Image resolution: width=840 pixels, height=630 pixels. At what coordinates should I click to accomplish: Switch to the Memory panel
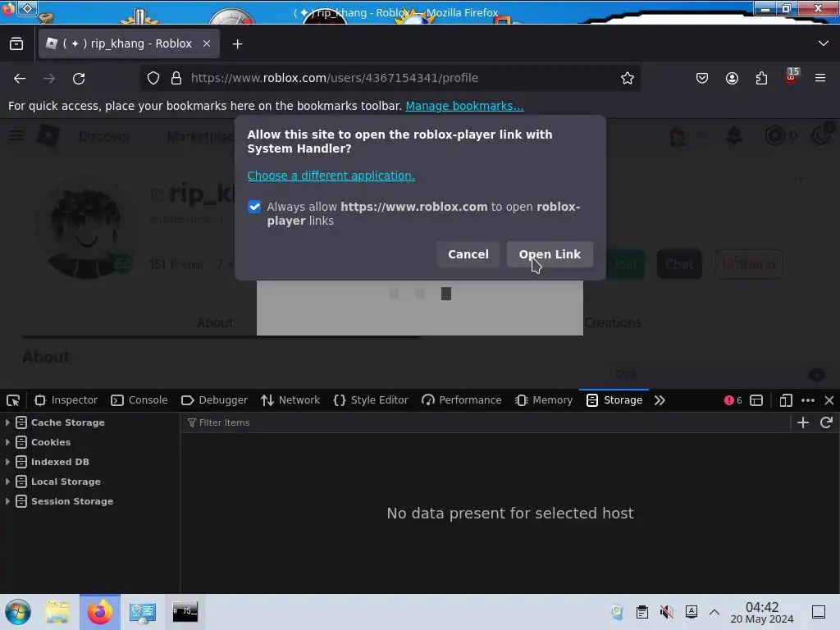tap(544, 400)
